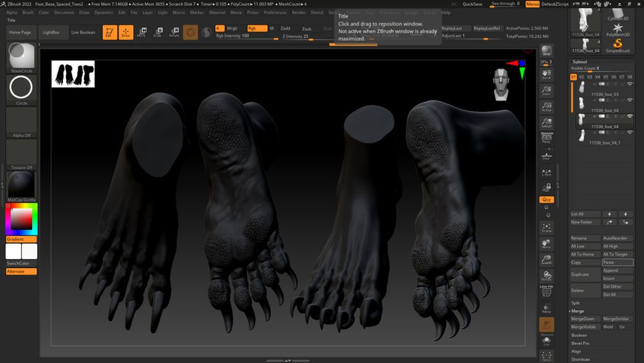Click the Zoom canvas icon
This screenshot has width=644, height=363.
546,90
